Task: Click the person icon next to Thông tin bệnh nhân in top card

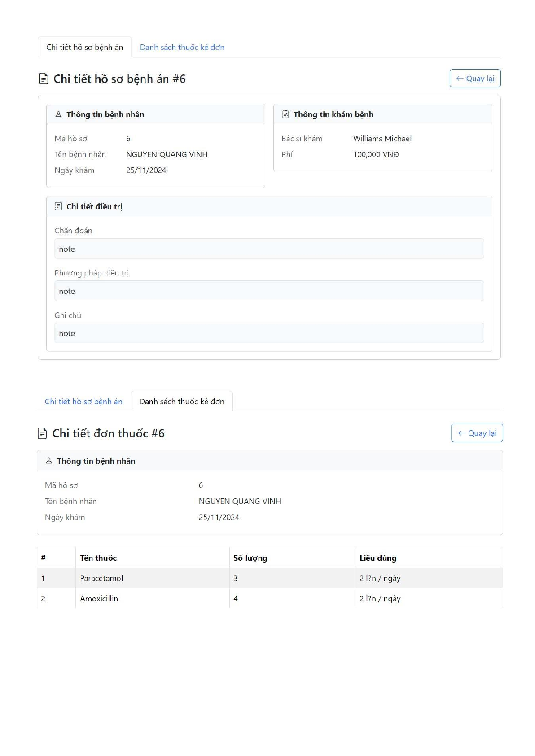Action: (x=58, y=114)
